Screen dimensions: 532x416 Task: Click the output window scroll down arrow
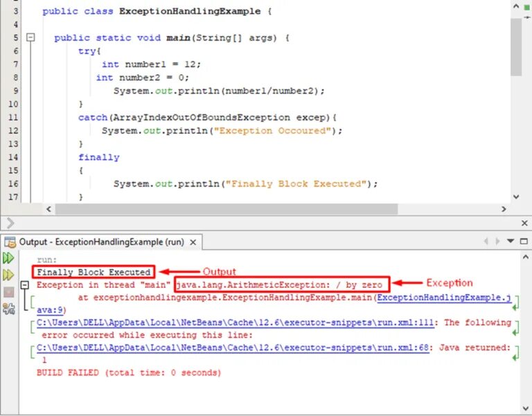point(526,408)
